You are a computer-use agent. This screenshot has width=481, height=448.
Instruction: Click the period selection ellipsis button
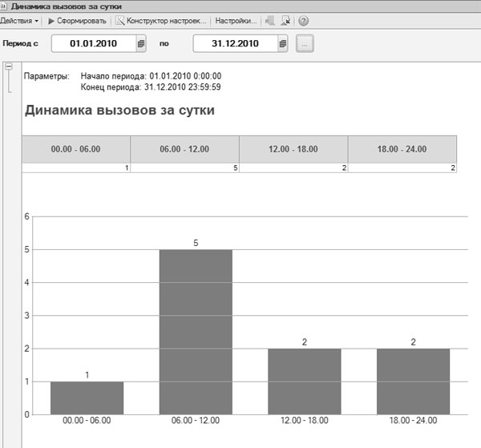(305, 43)
